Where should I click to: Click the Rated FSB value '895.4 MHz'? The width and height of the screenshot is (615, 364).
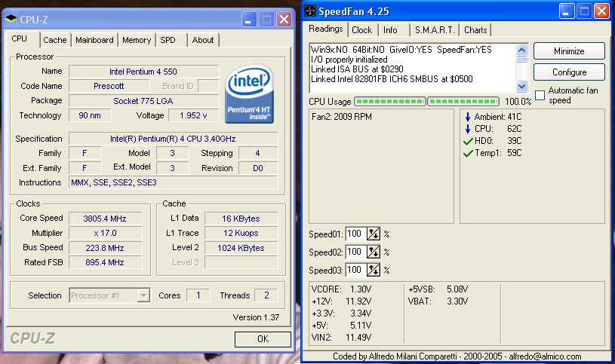point(105,262)
